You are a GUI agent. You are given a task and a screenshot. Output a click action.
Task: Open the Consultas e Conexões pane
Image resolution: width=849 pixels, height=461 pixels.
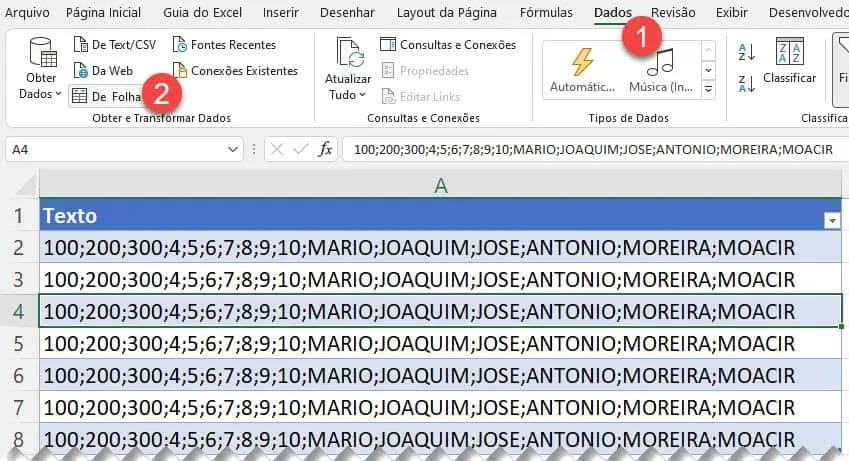coord(448,45)
